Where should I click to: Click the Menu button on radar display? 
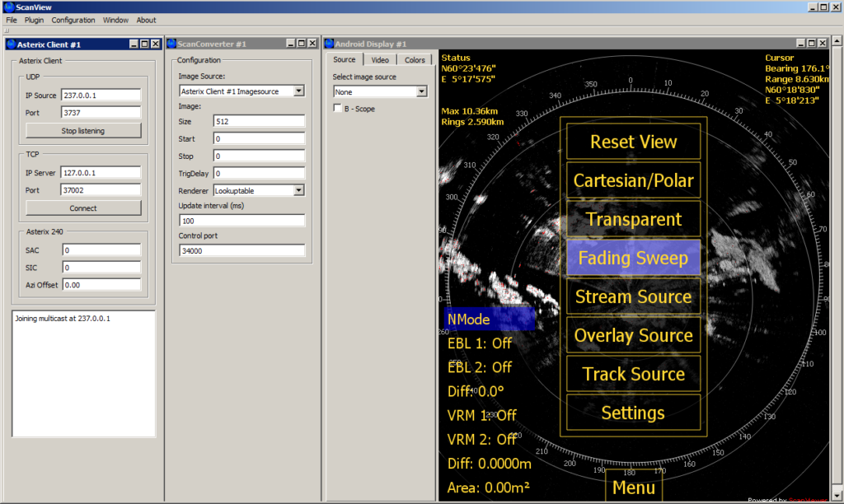coord(633,487)
